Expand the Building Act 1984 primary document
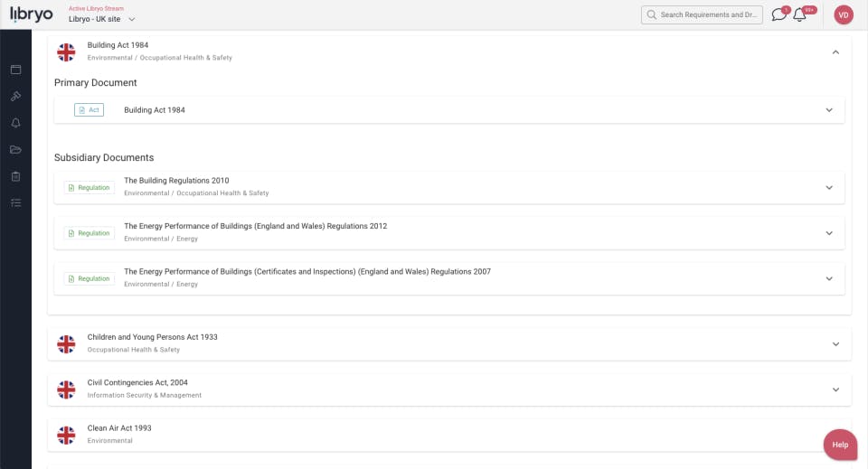The image size is (868, 469). pos(828,110)
